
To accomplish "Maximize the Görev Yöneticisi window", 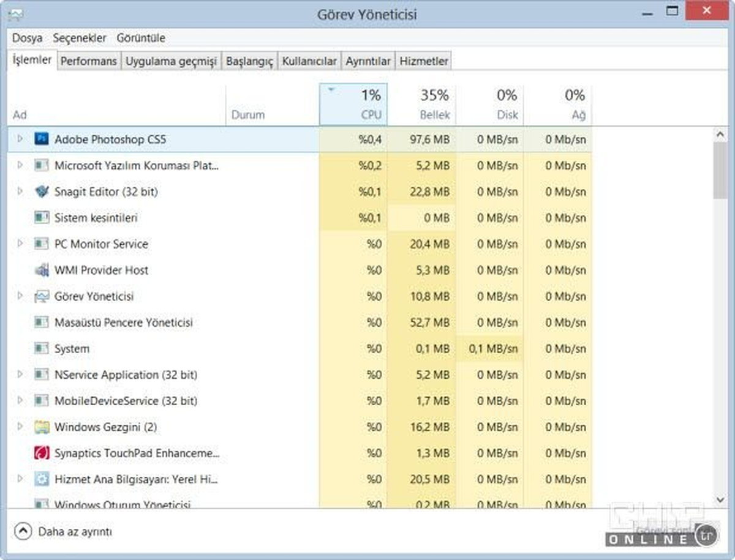I will [x=673, y=11].
